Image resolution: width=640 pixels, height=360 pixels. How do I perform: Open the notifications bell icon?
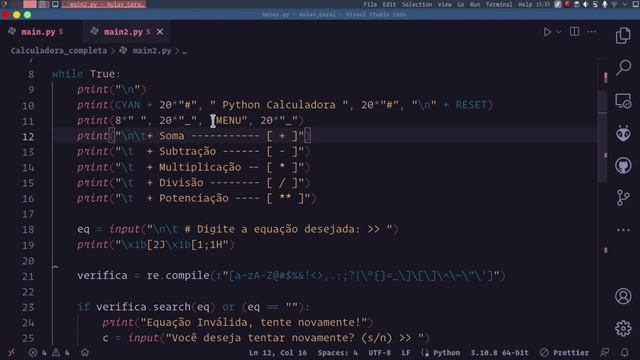(x=624, y=352)
